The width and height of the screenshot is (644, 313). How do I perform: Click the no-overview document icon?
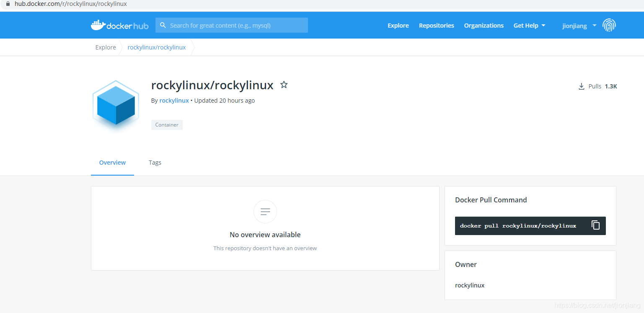point(265,212)
